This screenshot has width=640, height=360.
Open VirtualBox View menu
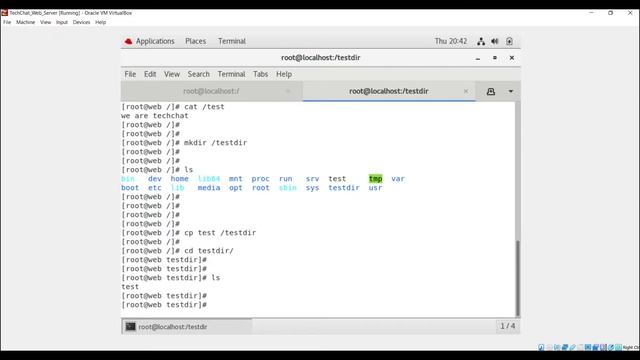click(45, 22)
